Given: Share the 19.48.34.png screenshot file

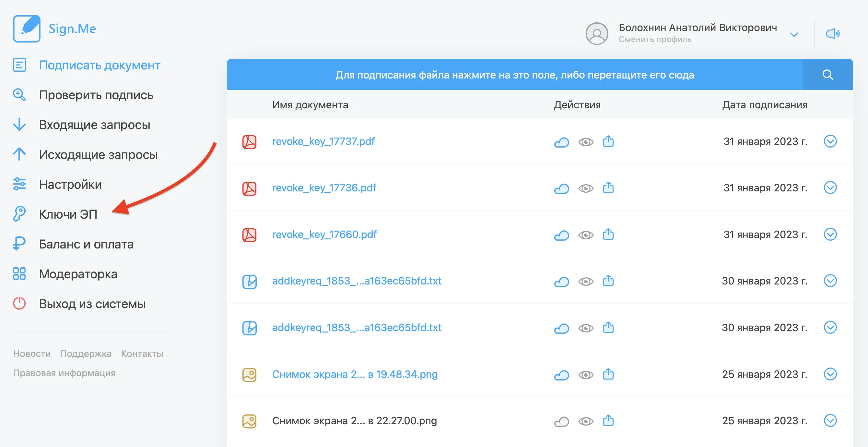Looking at the screenshot, I should tap(608, 374).
